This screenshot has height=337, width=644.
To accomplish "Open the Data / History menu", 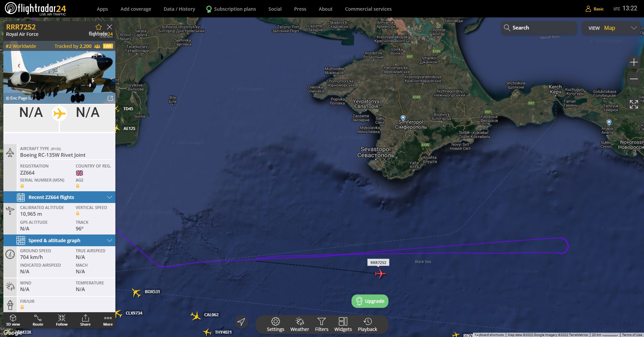I will click(x=179, y=9).
